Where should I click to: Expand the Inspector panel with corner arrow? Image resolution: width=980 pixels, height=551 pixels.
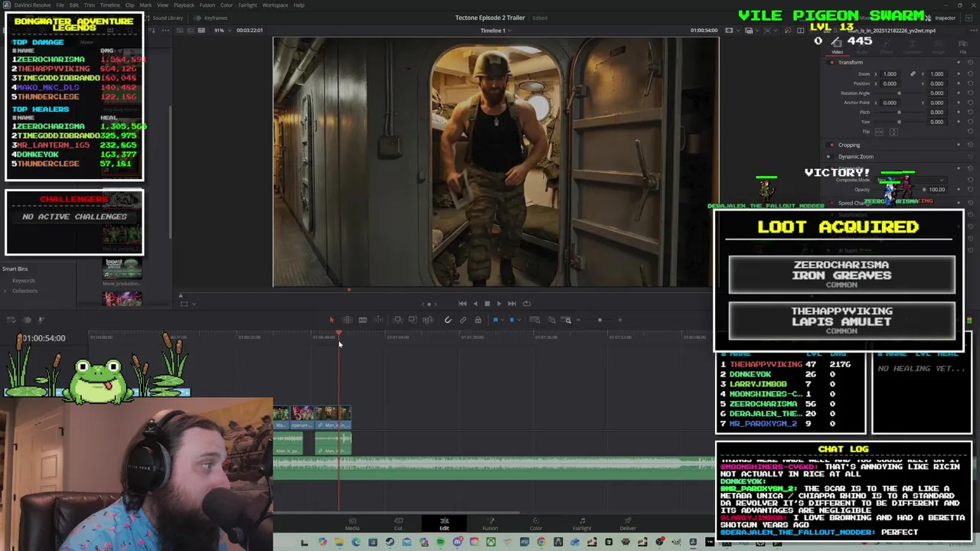coord(970,18)
